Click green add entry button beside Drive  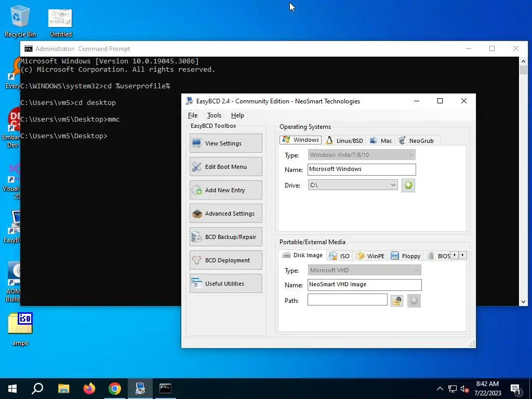pyautogui.click(x=408, y=185)
